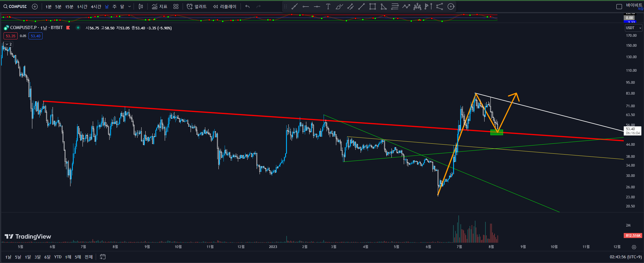Set date range to 전체
Viewport: 644px width, 263px height.
point(89,257)
